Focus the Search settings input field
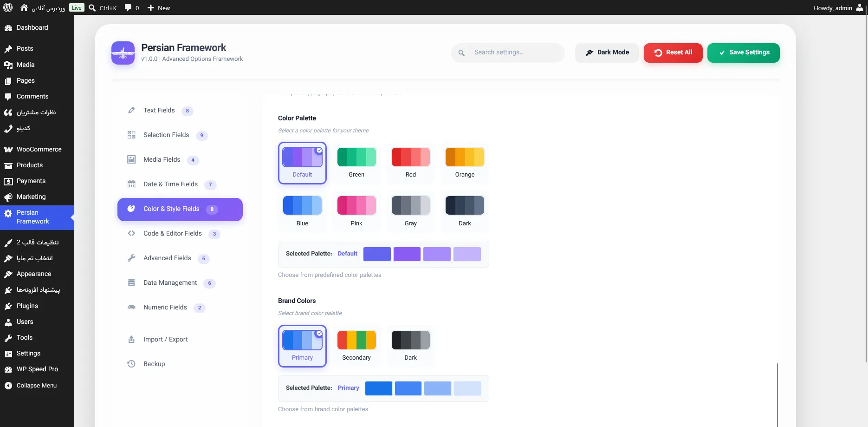868x427 pixels. pyautogui.click(x=508, y=53)
